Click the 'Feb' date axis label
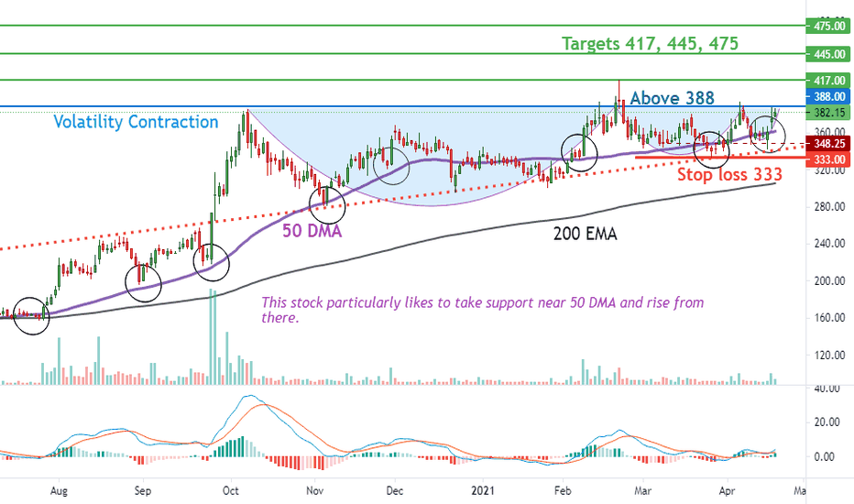854x504 pixels. 563,491
